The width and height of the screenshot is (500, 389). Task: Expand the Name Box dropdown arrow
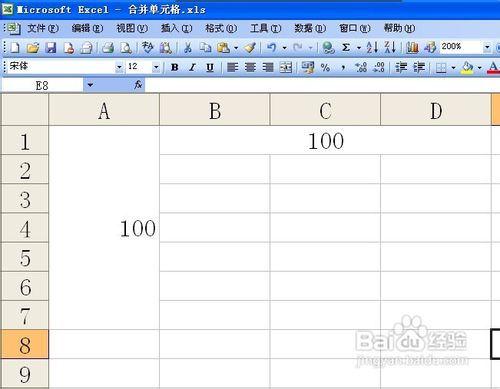pos(90,85)
